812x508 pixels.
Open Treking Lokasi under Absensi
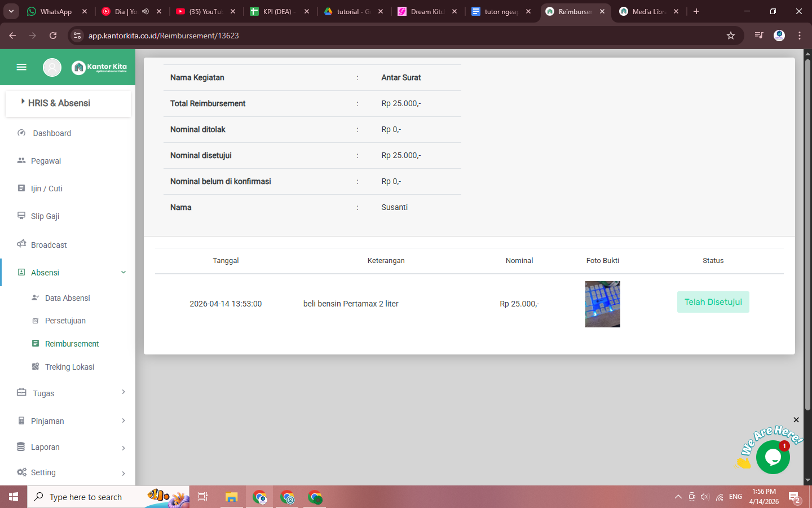coord(69,367)
